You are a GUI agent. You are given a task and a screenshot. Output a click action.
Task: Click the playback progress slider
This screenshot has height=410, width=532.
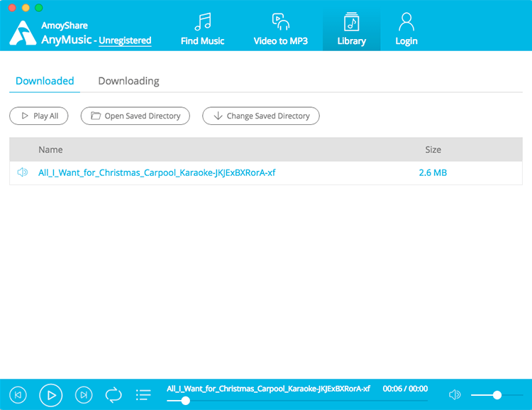297,401
